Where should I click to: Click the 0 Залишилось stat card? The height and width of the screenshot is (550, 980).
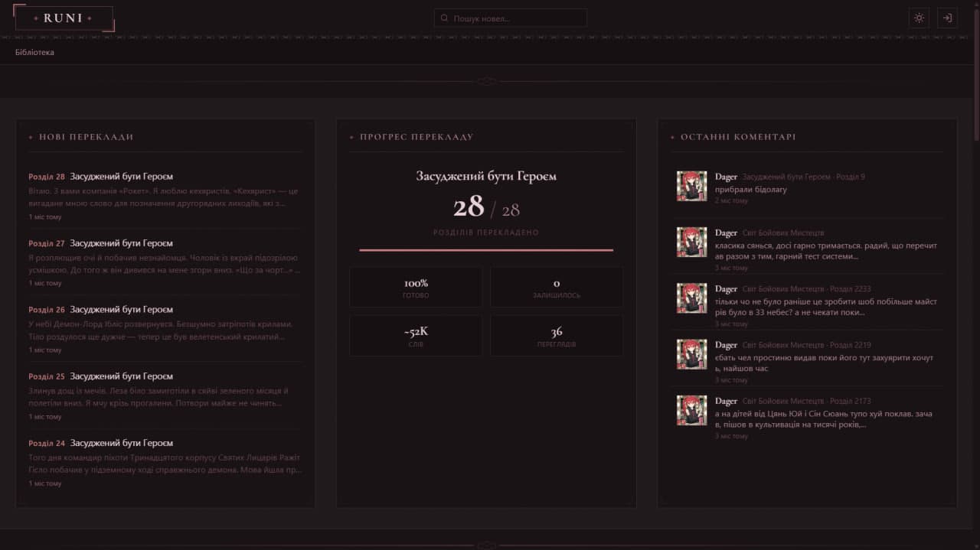pos(557,288)
